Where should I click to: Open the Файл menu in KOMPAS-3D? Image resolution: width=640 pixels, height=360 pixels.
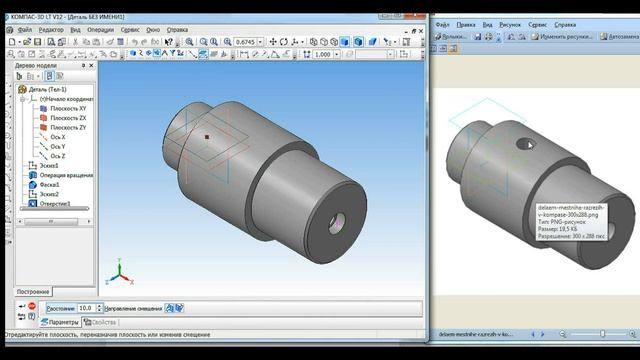click(25, 30)
